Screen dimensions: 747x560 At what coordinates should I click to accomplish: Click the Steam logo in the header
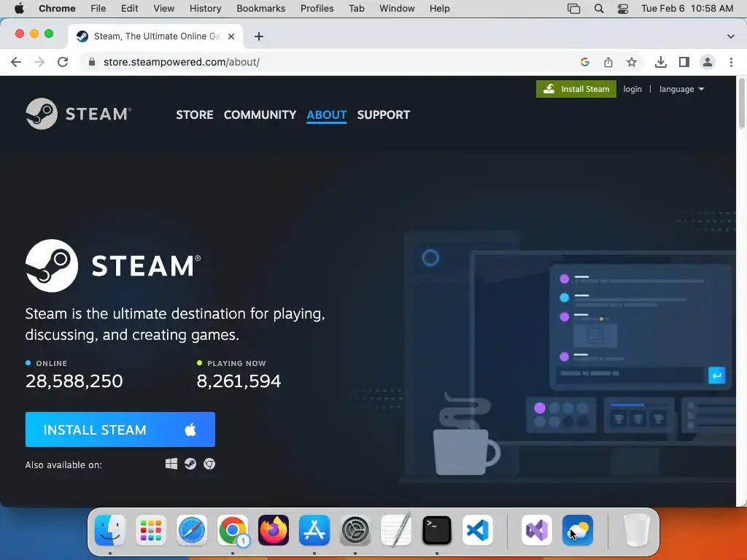pyautogui.click(x=79, y=114)
